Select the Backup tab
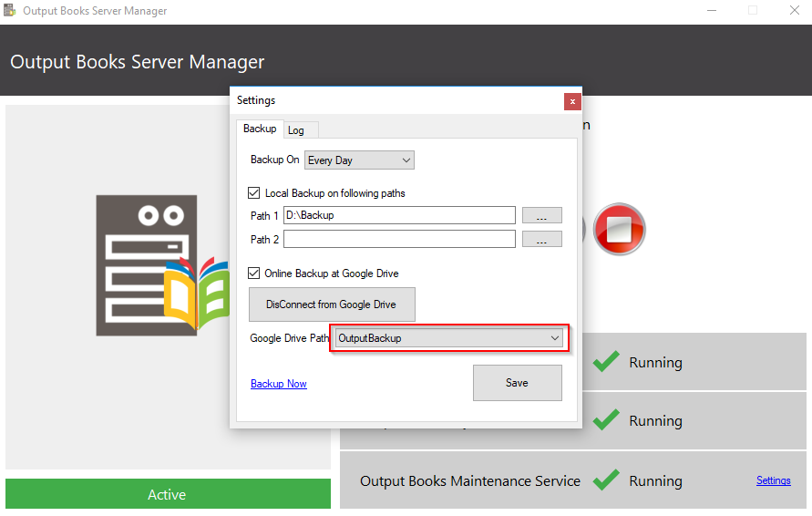The image size is (812, 516). [260, 129]
